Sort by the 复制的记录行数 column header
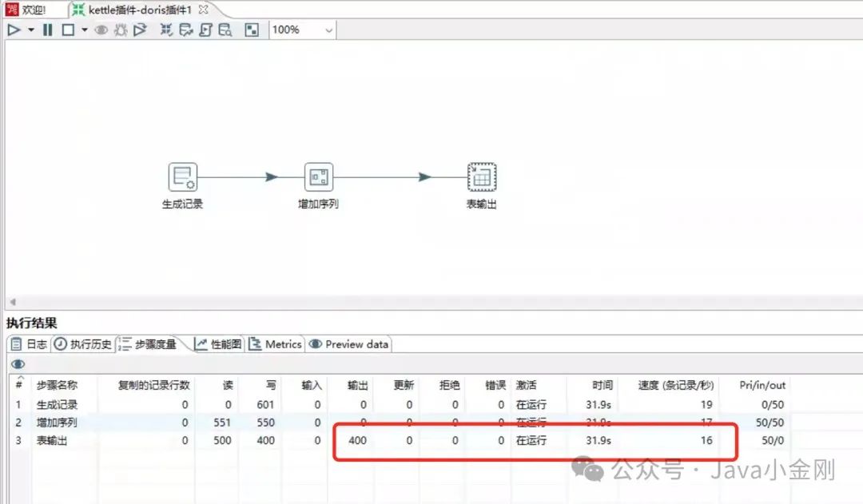Viewport: 863px width, 504px height. pos(153,385)
